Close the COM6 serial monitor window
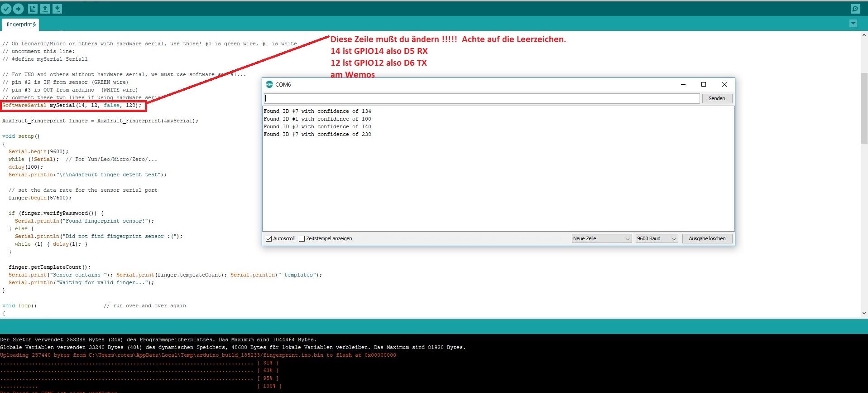 (x=724, y=84)
